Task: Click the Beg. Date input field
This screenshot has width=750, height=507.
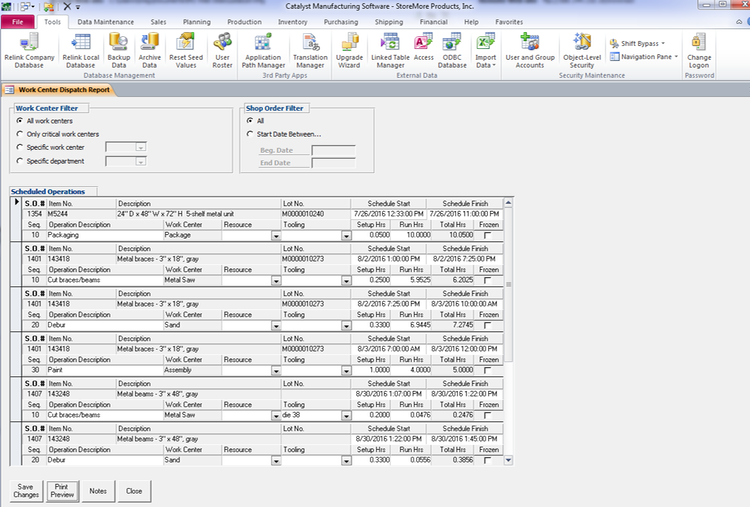Action: (x=333, y=150)
